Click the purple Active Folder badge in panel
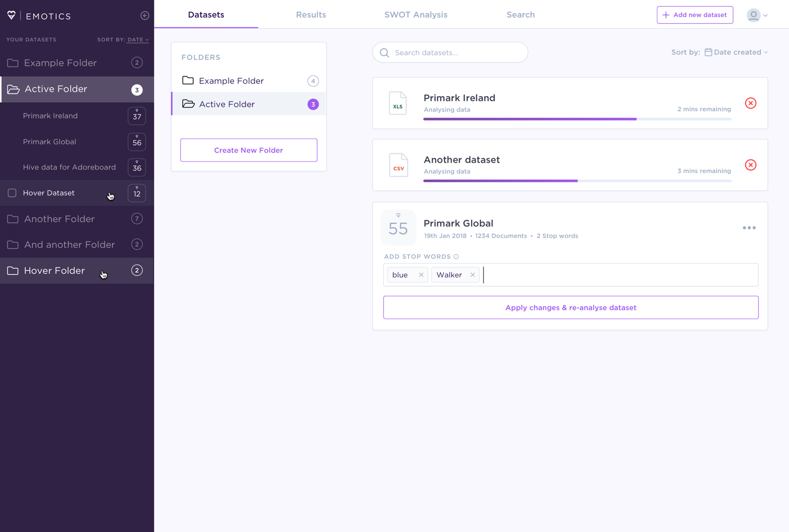 [x=313, y=104]
